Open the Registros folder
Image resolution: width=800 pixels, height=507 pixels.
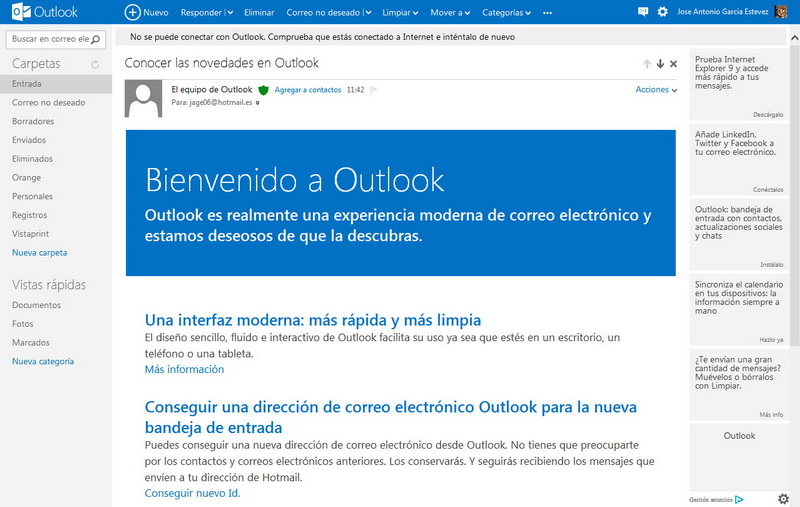30,215
